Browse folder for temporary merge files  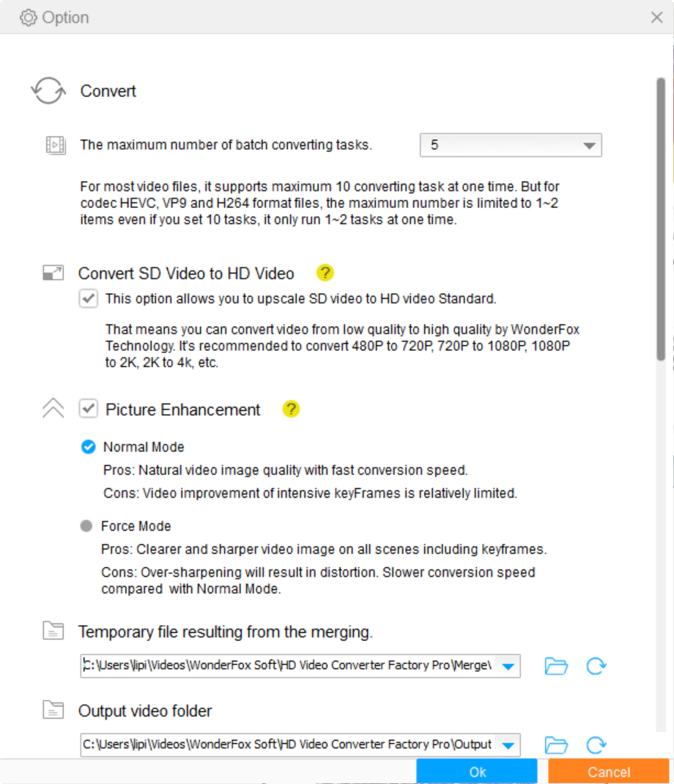click(556, 666)
